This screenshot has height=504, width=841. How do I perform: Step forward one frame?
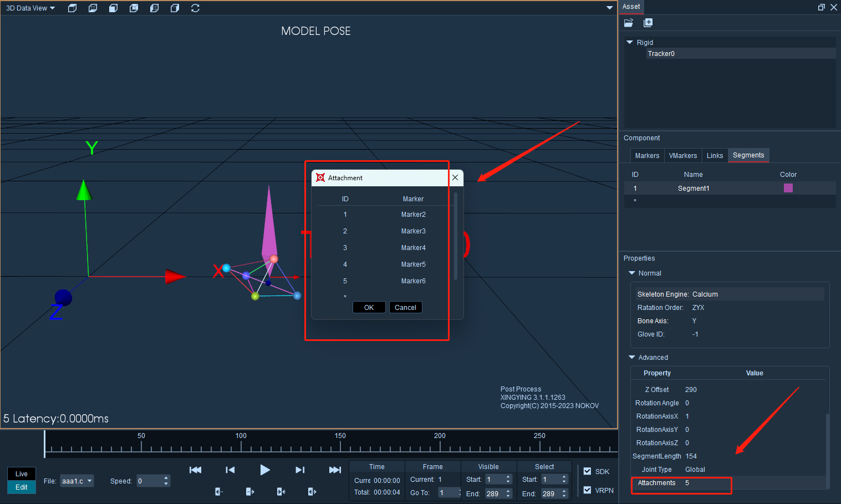[x=300, y=470]
